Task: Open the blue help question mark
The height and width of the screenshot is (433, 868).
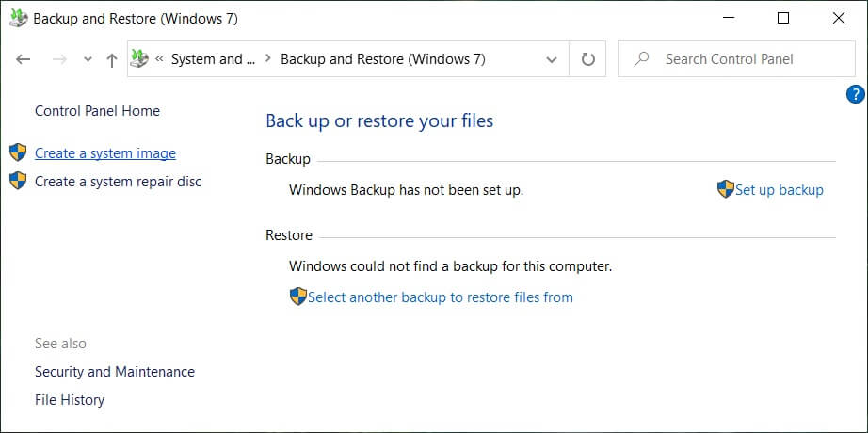Action: pos(855,94)
